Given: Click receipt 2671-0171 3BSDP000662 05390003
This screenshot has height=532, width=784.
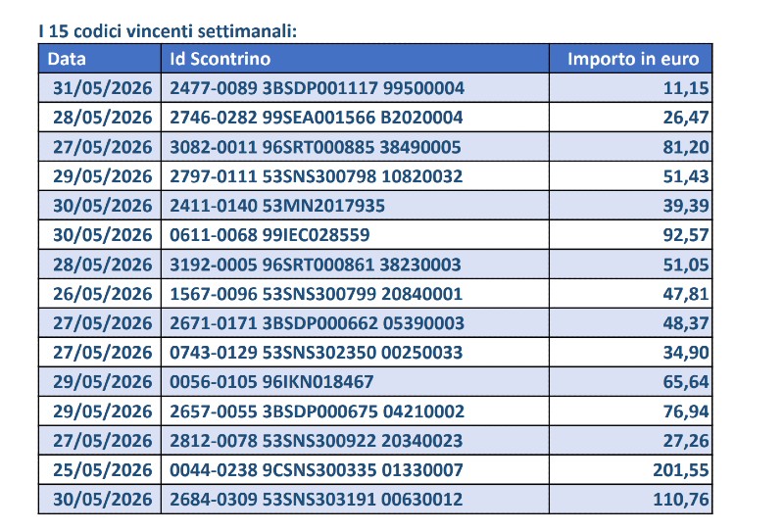Looking at the screenshot, I should 317,323.
